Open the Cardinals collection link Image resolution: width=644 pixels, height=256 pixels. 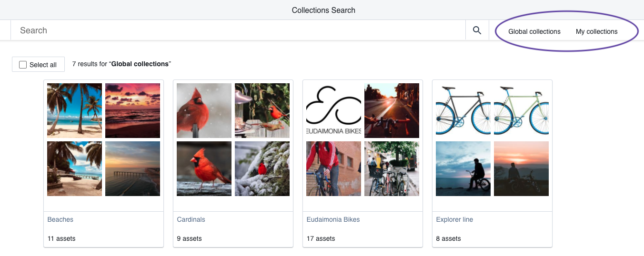coord(191,219)
